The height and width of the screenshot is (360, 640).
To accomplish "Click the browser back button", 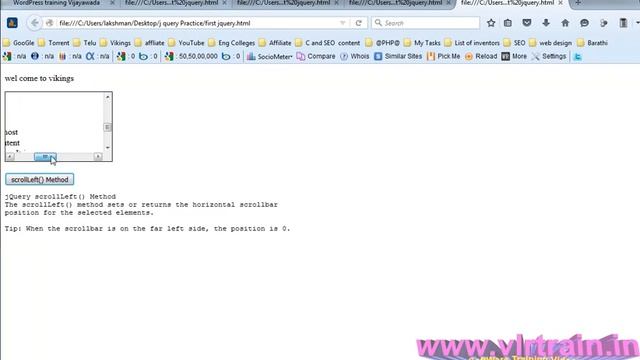I will pyautogui.click(x=35, y=23).
